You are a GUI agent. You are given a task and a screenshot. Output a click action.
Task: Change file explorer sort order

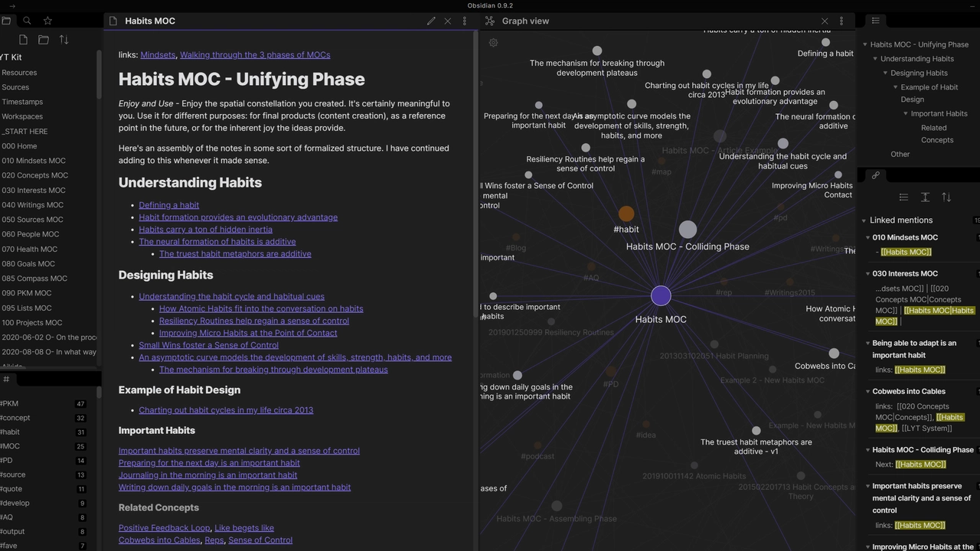tap(64, 40)
